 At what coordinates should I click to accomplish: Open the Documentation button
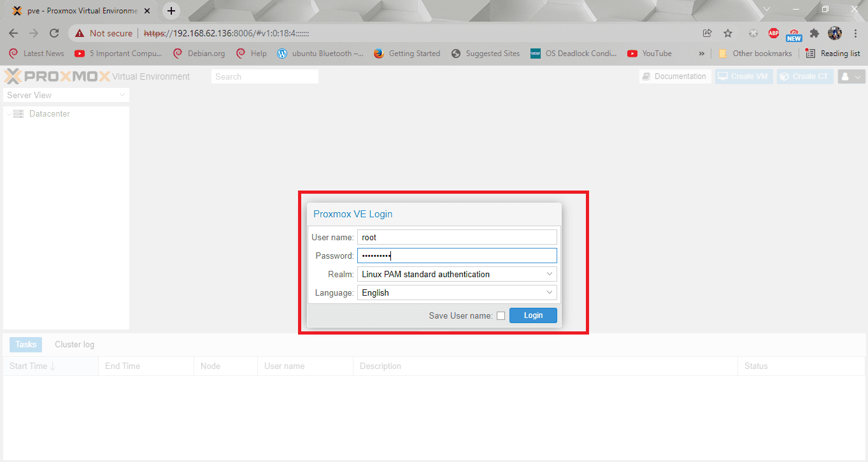coord(675,76)
